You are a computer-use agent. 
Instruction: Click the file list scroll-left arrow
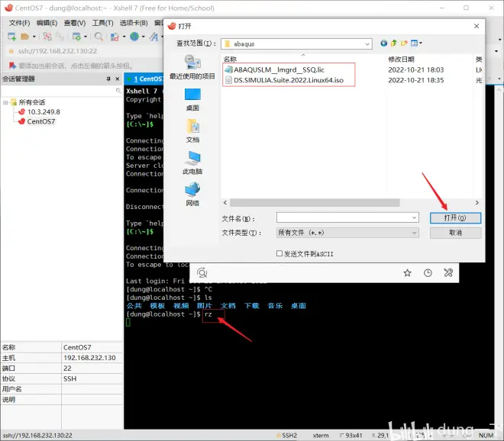click(x=225, y=203)
